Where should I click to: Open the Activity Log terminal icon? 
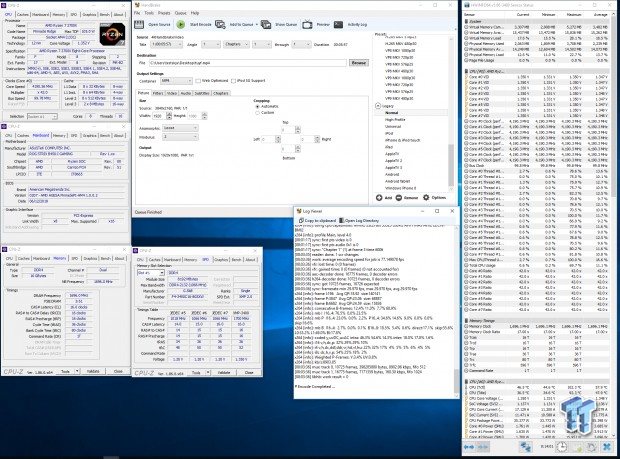(338, 25)
